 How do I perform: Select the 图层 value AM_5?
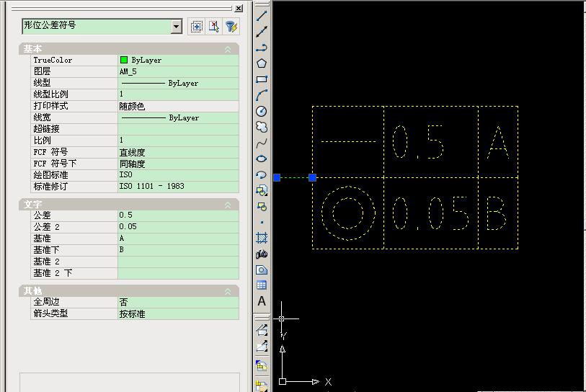click(178, 71)
